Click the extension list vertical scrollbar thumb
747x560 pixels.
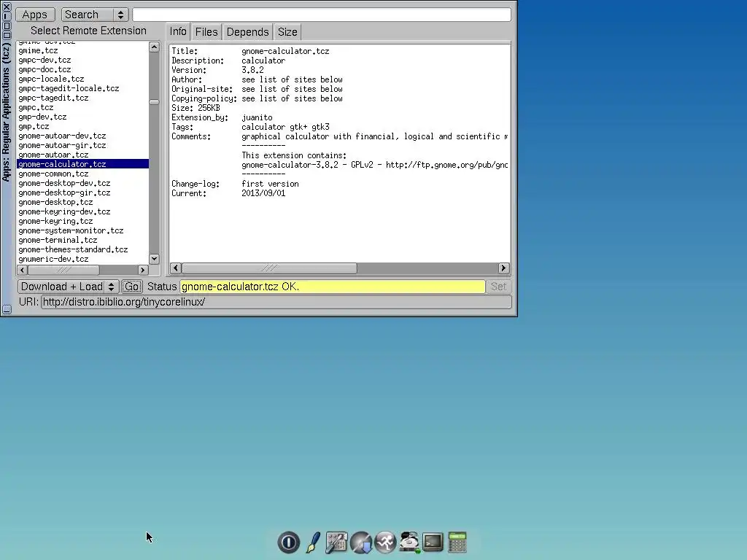pyautogui.click(x=154, y=102)
